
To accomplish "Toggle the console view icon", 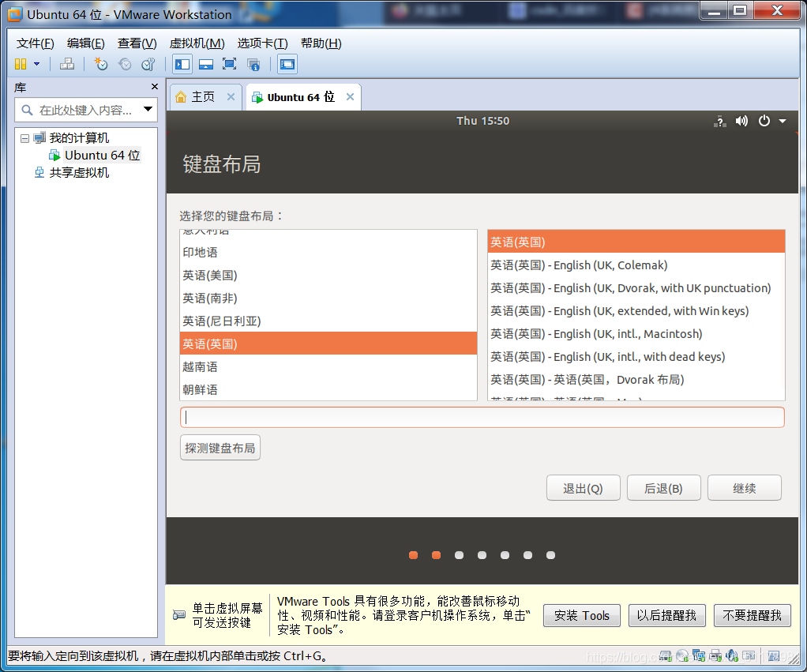I will [287, 64].
